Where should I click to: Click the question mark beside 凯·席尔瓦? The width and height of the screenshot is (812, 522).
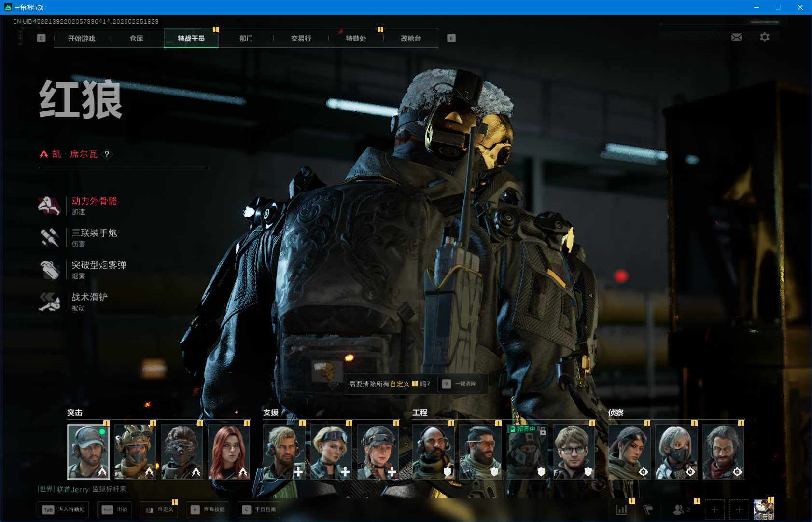107,154
